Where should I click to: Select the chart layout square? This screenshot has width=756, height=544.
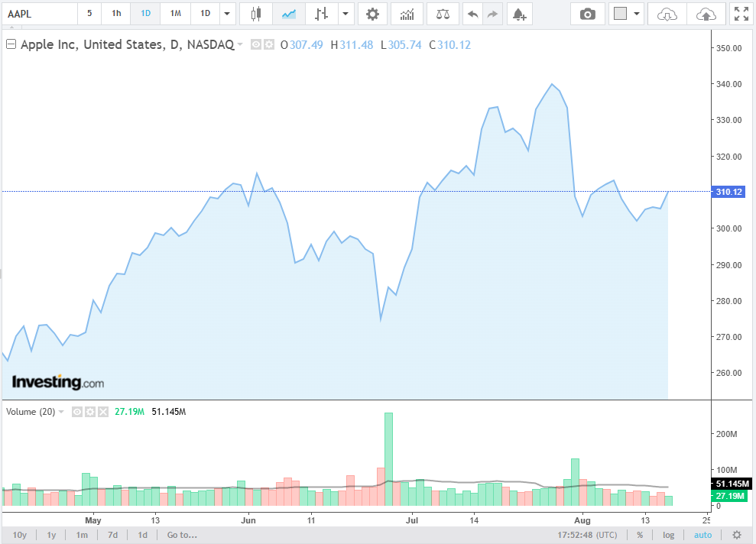621,14
